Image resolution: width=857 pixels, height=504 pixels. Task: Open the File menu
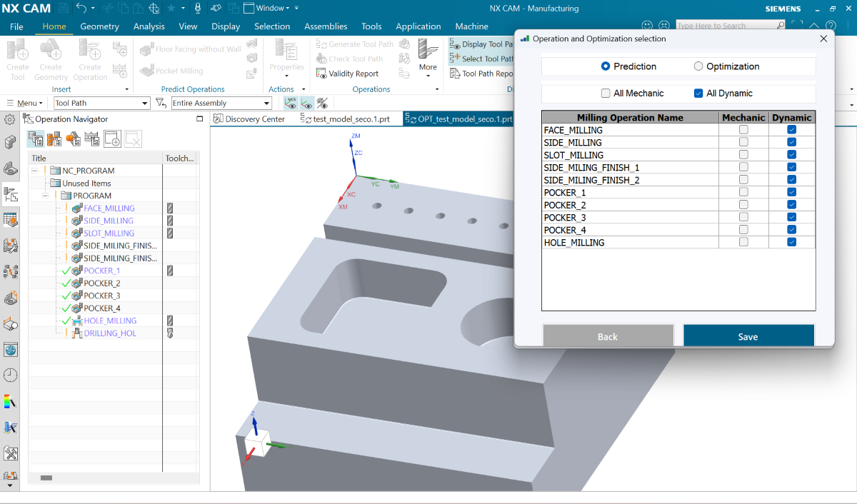[x=16, y=26]
